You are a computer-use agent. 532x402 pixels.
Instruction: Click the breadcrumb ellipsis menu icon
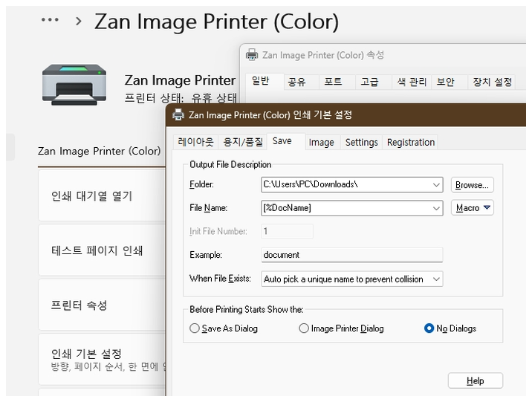tap(50, 20)
